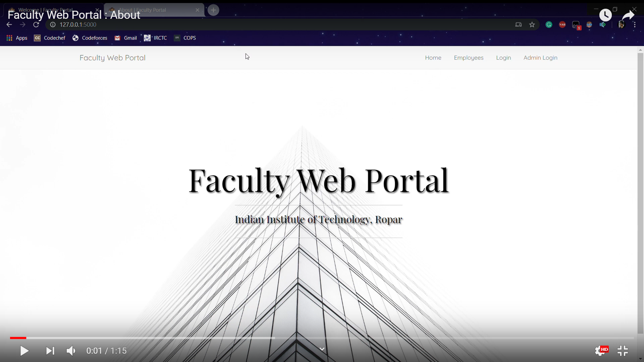This screenshot has height=362, width=644.
Task: Bookmark this page with star icon
Action: point(532,24)
